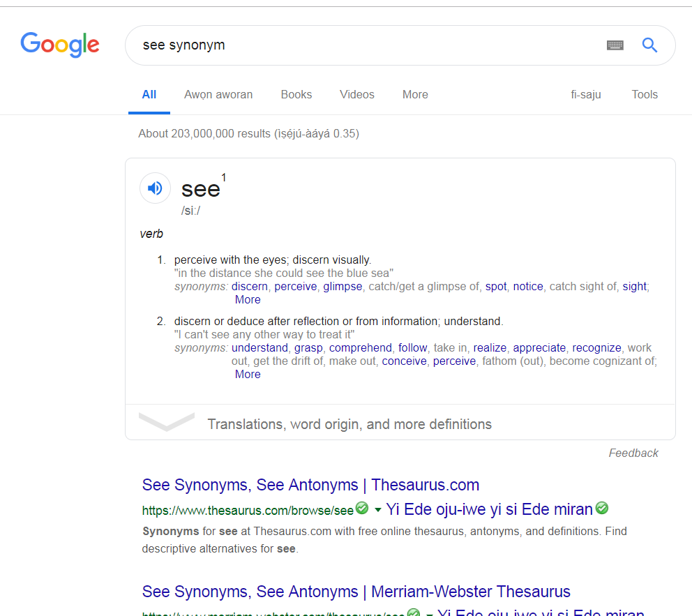
Task: Click snippet 'Synonyms for see at Thesaurus.com'
Action: pos(384,540)
